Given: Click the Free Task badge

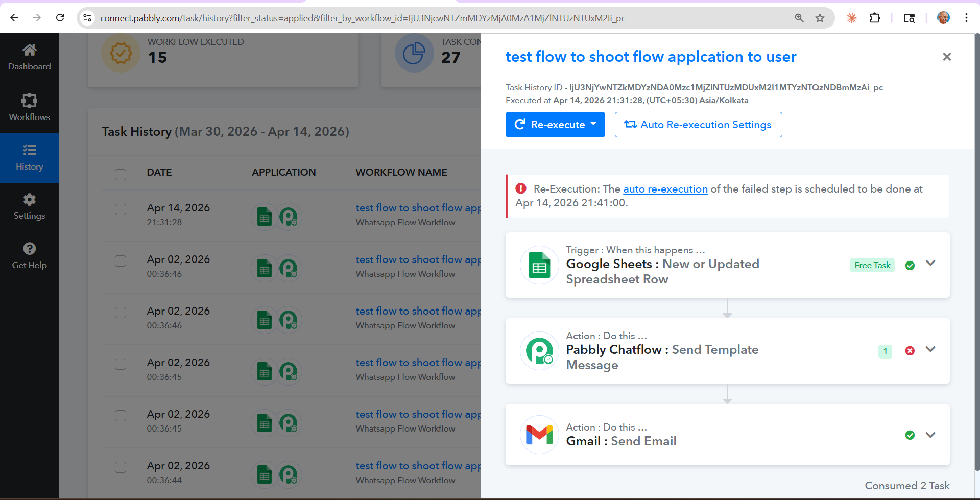Looking at the screenshot, I should click(872, 265).
